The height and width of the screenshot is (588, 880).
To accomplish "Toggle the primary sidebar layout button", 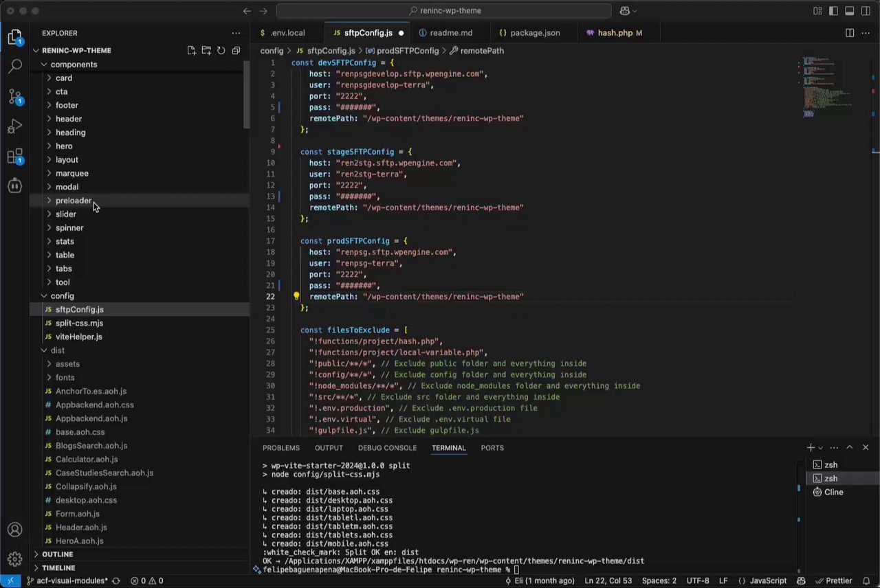I will click(x=833, y=11).
